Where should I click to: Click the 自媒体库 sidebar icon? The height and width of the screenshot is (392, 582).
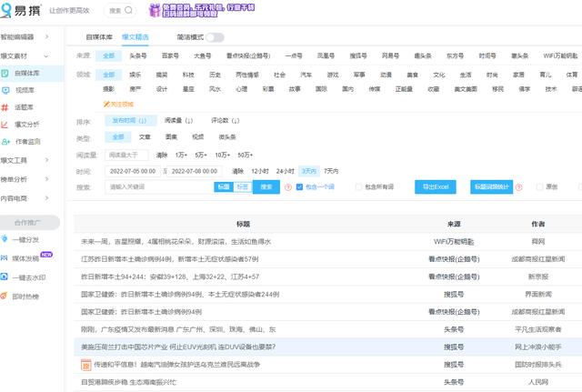pos(7,72)
